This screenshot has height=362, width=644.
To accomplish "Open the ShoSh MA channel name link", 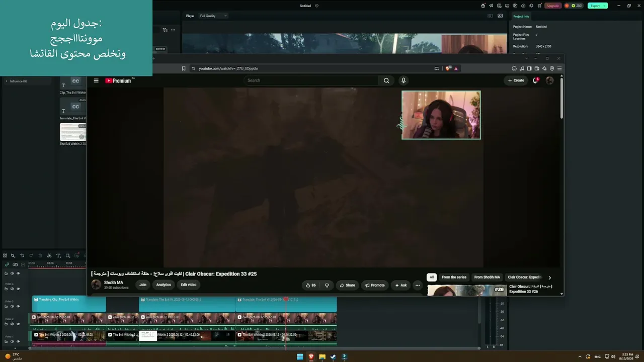I will coord(114,283).
